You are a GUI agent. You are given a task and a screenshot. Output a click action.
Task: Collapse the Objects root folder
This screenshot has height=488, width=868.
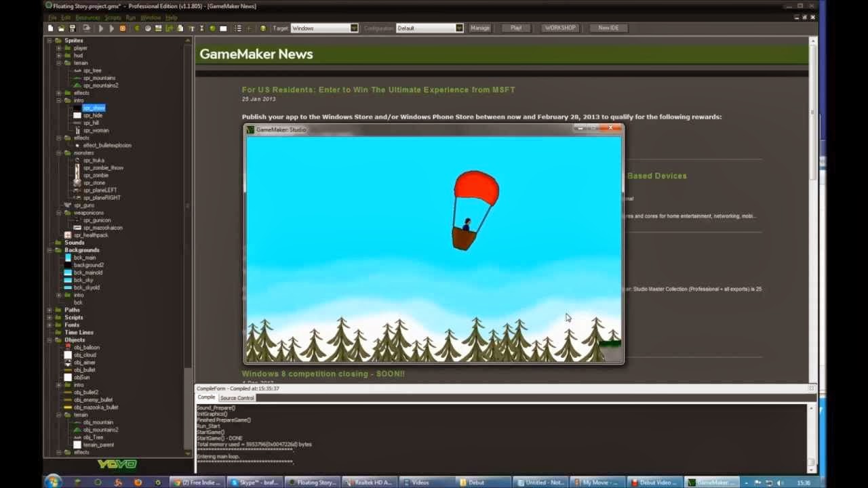tap(50, 340)
